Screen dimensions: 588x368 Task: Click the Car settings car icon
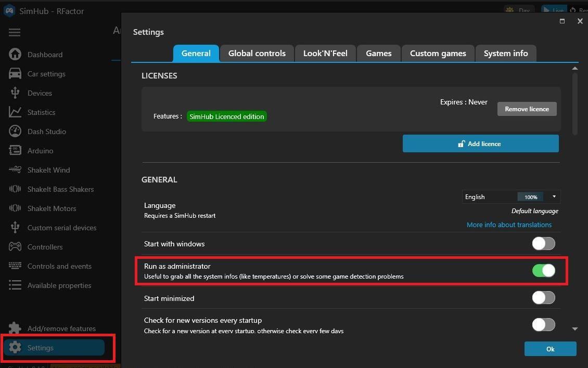pos(15,73)
